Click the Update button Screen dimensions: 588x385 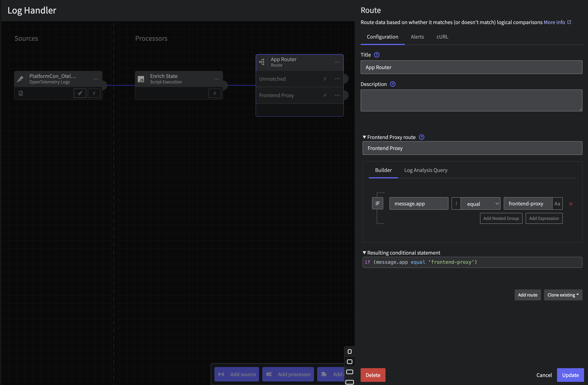pos(570,375)
